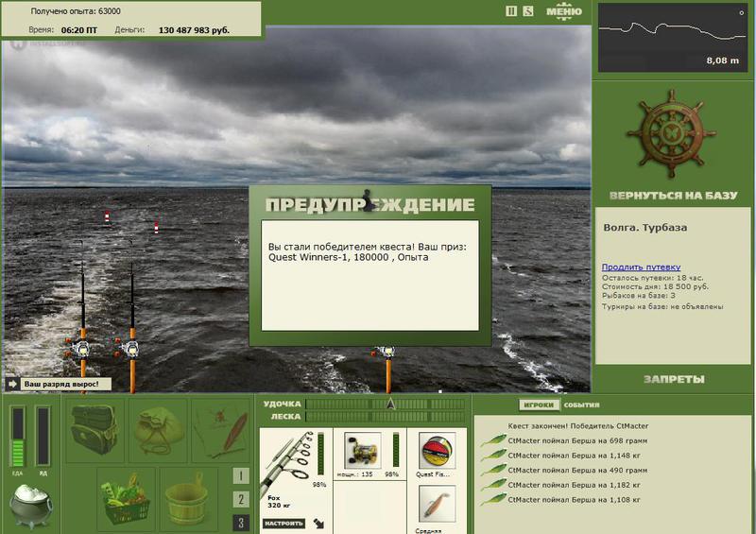756x534 pixels.
Task: Click ВЕРНУТЬСЯ НА БАЗУ
Action: point(673,196)
